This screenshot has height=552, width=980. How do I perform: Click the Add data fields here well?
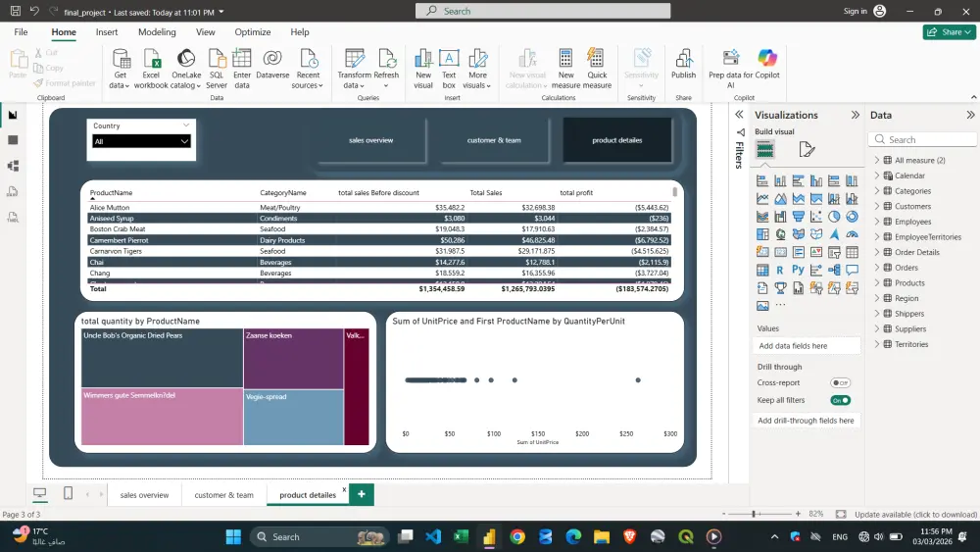[807, 346]
